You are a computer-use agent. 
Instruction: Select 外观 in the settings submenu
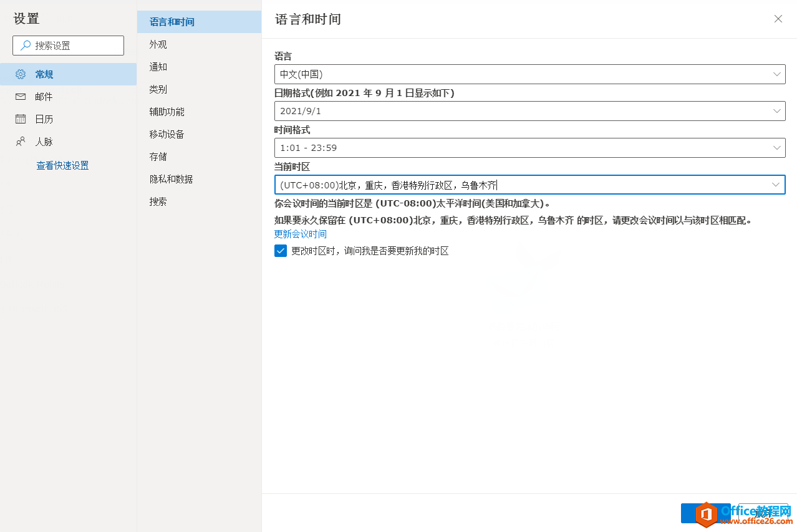point(158,44)
